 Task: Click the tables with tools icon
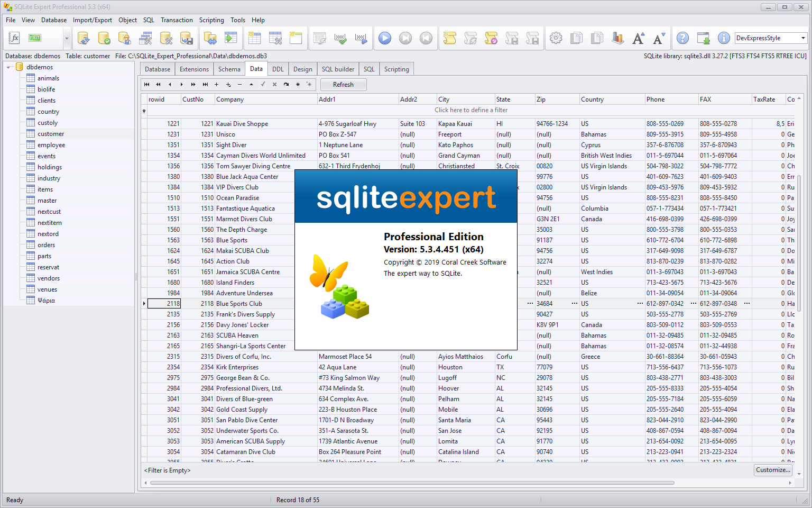pyautogui.click(x=145, y=38)
